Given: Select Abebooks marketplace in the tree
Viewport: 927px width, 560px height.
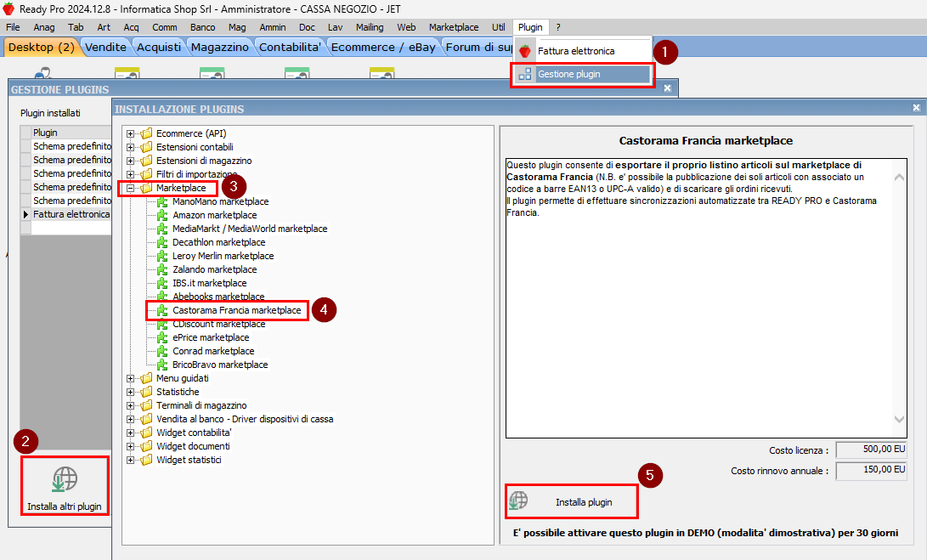Looking at the screenshot, I should click(x=218, y=297).
